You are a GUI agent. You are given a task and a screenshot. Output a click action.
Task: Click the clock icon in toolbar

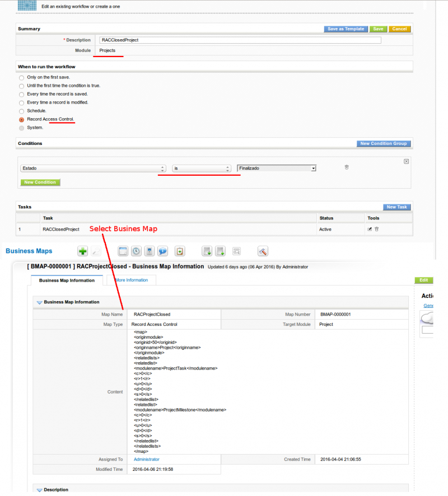click(136, 251)
